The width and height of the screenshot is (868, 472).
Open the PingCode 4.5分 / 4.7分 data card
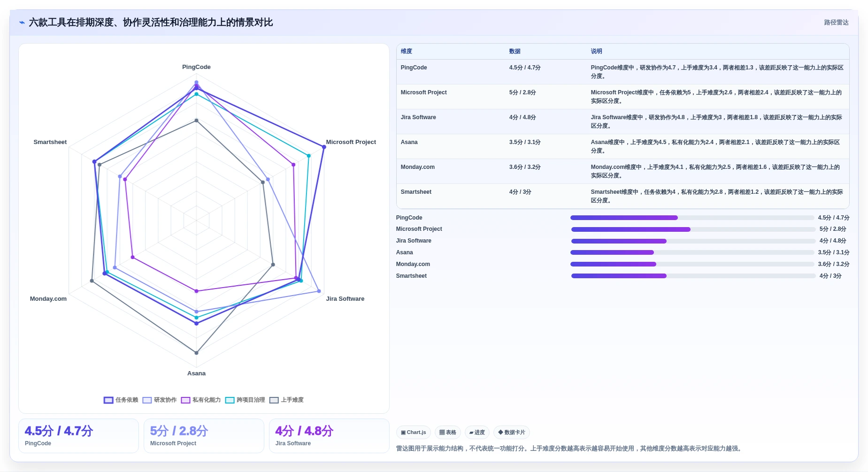coord(78,436)
